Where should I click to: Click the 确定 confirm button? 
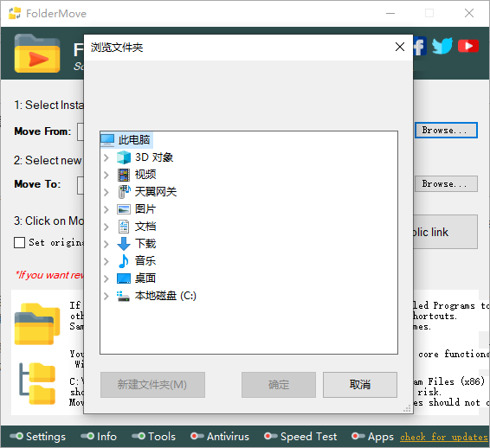click(279, 385)
